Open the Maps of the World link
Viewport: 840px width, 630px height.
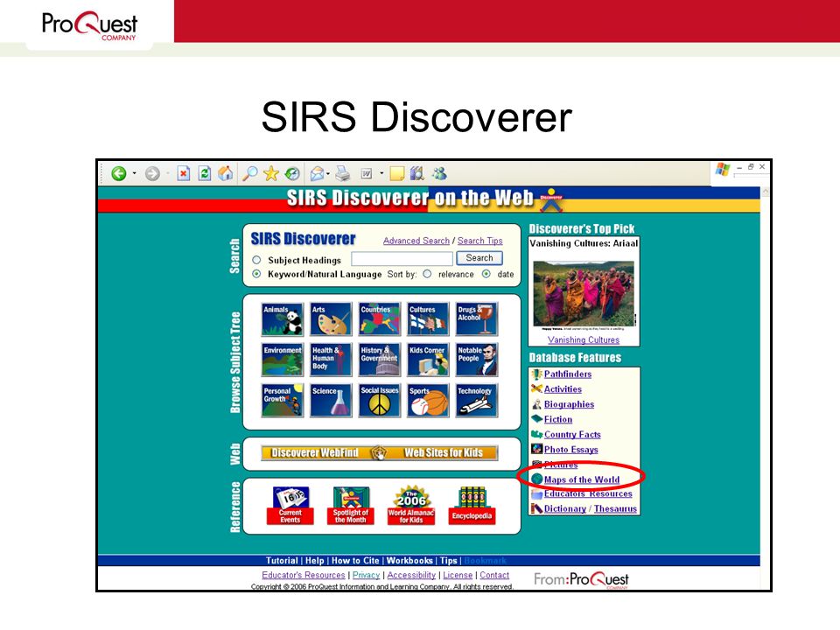(582, 479)
